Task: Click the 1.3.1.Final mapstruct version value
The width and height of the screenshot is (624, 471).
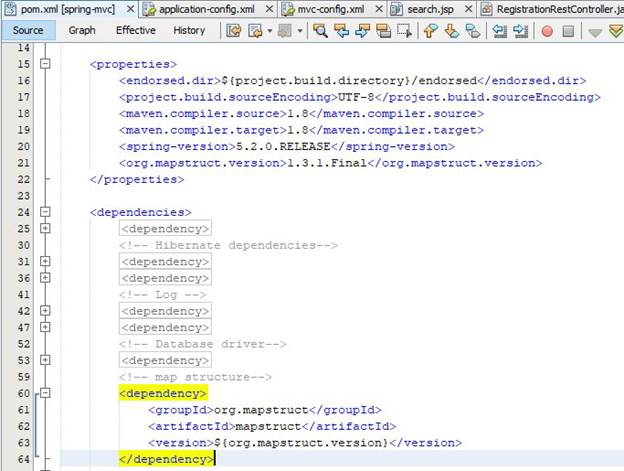Action: tap(327, 163)
